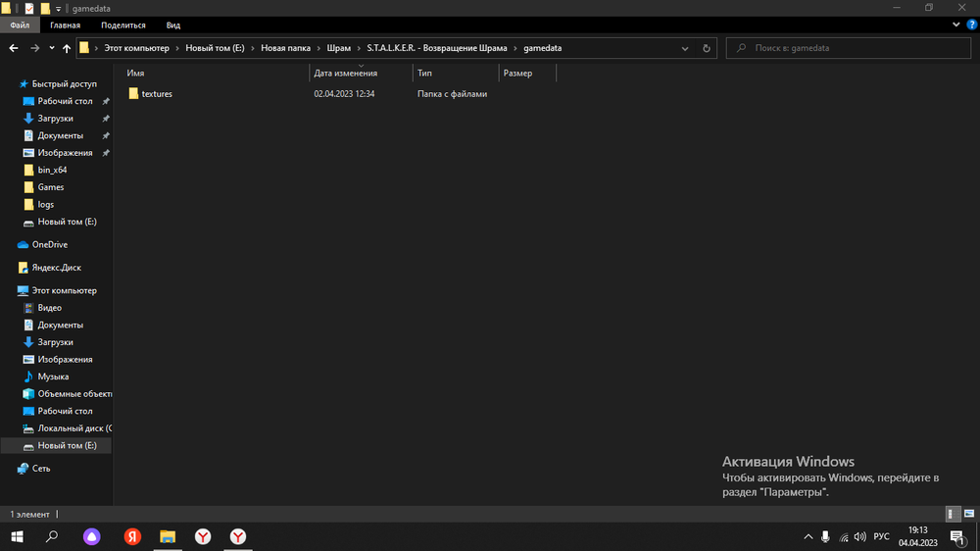Image resolution: width=980 pixels, height=551 pixels.
Task: Open Yandex icon on taskbar
Action: tap(132, 536)
